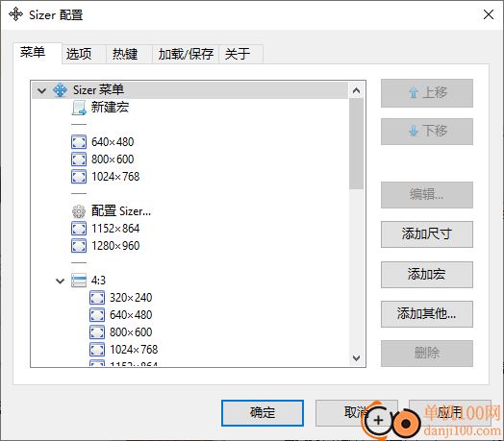Select the 1280×960 text entry
504x441 pixels.
(115, 246)
